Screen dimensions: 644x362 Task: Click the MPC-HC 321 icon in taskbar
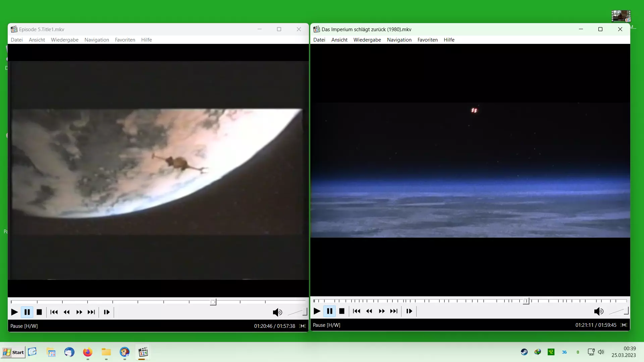tap(143, 352)
